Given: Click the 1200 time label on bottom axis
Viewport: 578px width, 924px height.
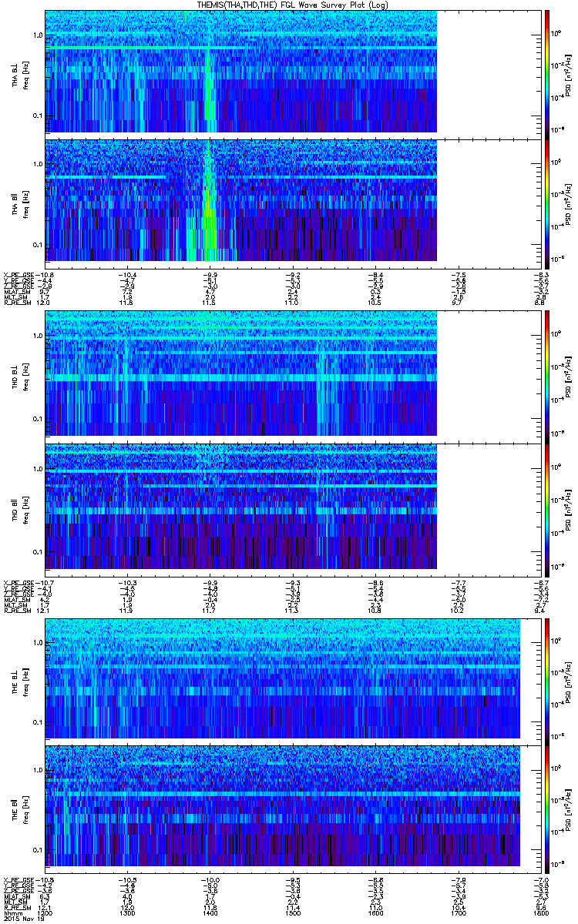Looking at the screenshot, I should coord(45,912).
